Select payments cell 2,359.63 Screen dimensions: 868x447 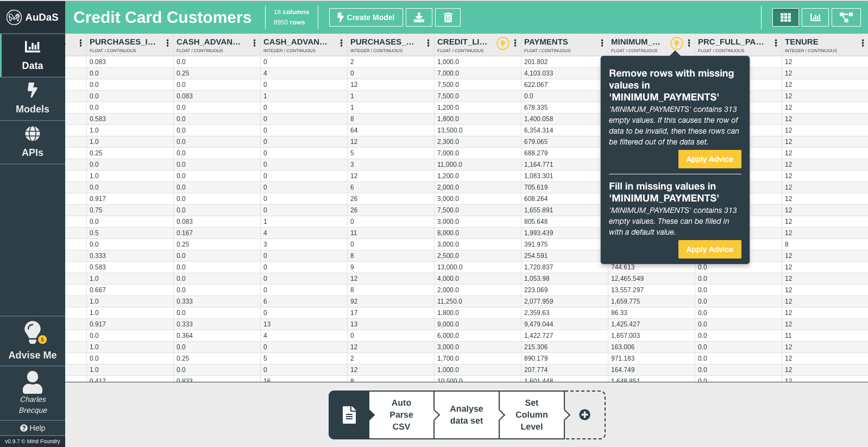coord(564,313)
